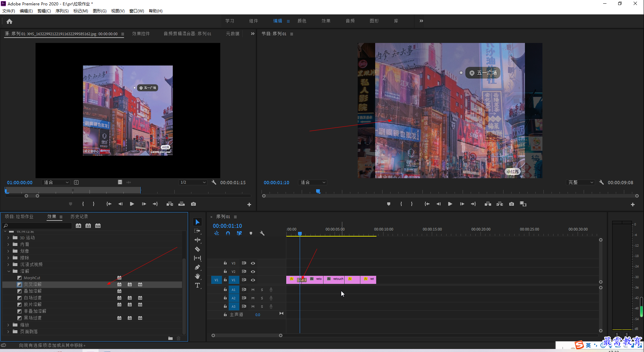Click the Source monitor playhead marker

point(6,191)
